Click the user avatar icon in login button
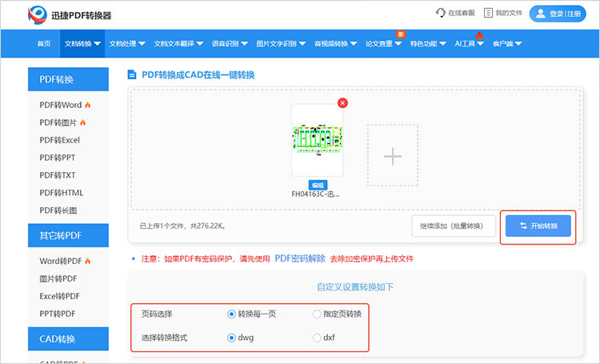This screenshot has width=600, height=364. point(540,14)
